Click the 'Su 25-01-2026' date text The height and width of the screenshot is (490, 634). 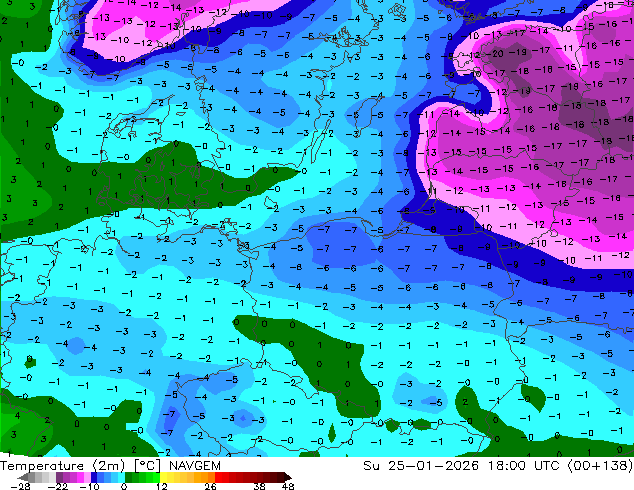click(421, 466)
